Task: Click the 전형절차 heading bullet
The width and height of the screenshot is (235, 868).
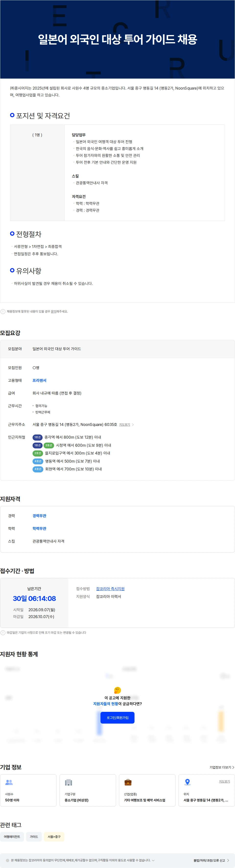Action: point(12,234)
